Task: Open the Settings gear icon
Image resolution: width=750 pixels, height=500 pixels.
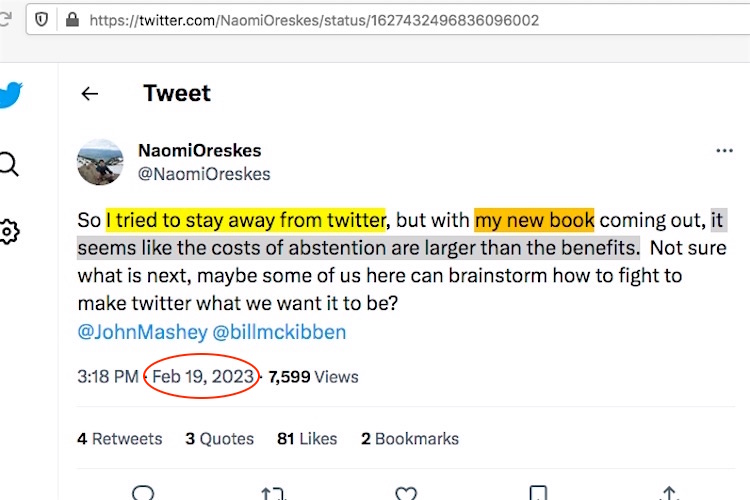Action: point(8,233)
